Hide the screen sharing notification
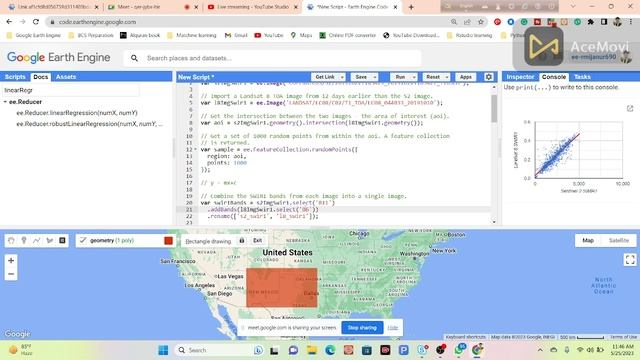The image size is (640, 360). (393, 328)
